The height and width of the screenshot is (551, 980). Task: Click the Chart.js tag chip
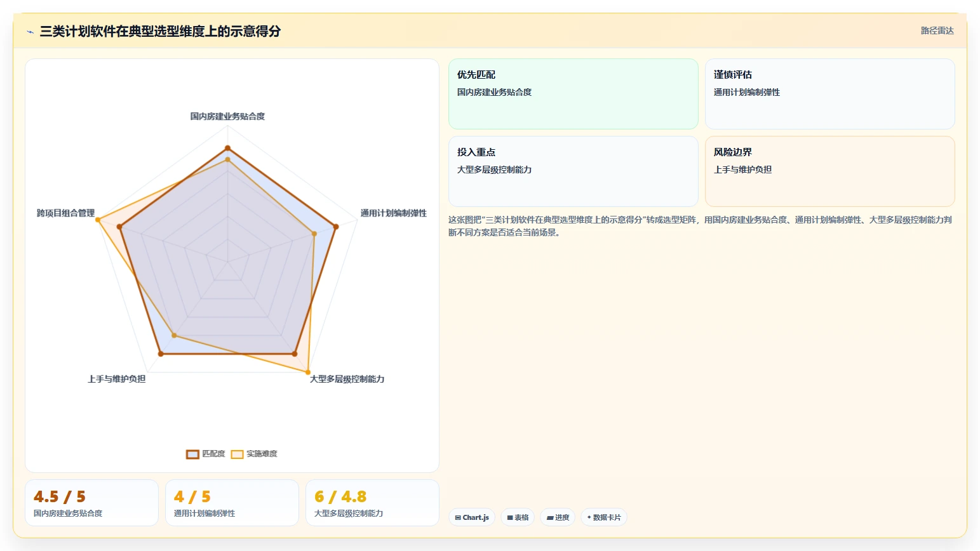[x=472, y=517]
